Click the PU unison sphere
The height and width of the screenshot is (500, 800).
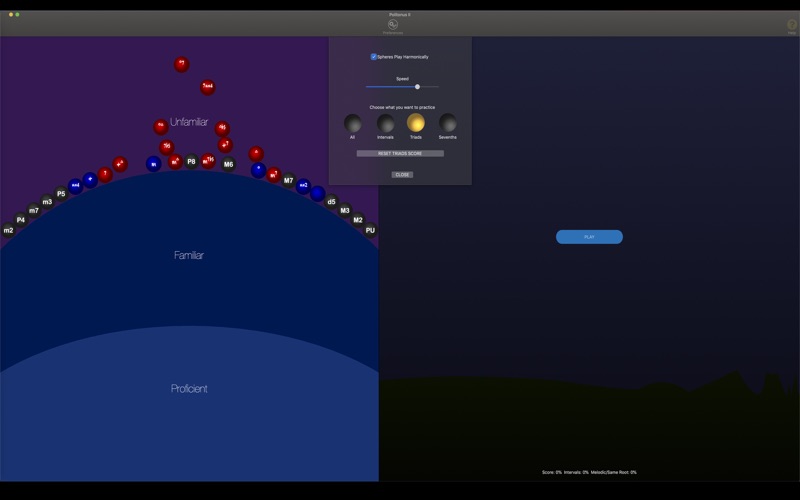[370, 230]
